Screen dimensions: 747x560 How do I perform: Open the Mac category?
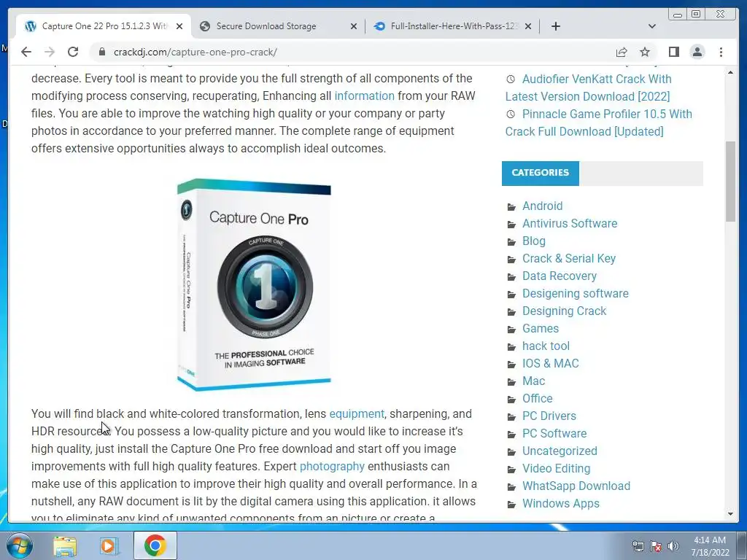533,381
